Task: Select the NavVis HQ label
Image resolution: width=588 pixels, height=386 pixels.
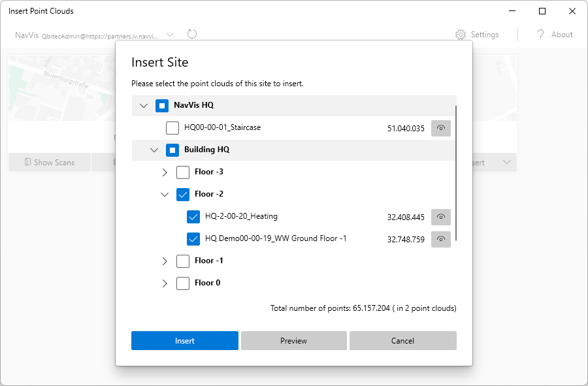Action: 193,105
